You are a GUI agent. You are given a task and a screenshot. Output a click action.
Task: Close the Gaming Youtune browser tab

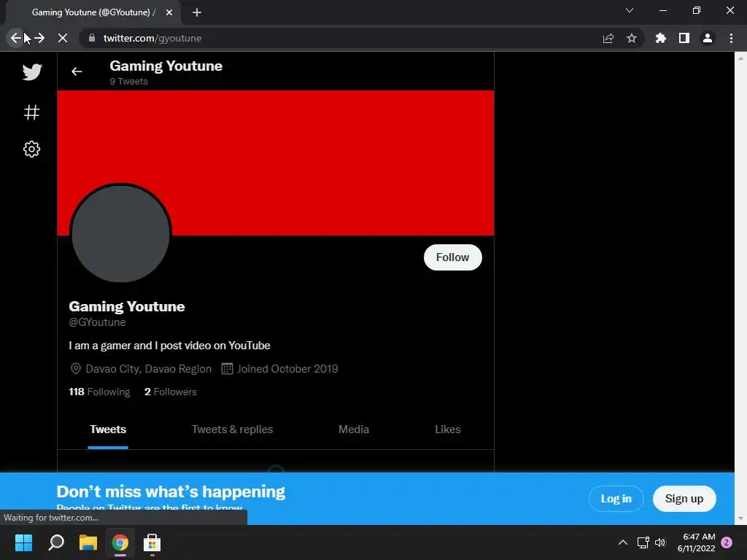(x=169, y=13)
